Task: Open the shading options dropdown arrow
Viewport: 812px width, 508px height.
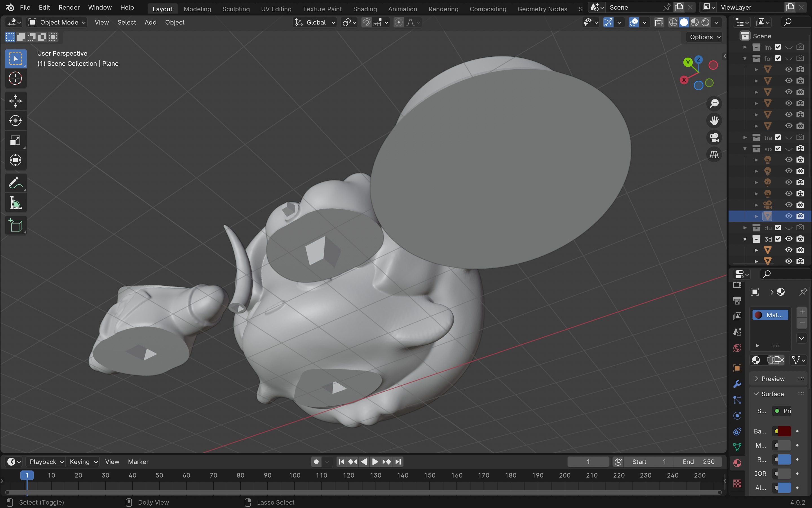Action: [x=716, y=23]
